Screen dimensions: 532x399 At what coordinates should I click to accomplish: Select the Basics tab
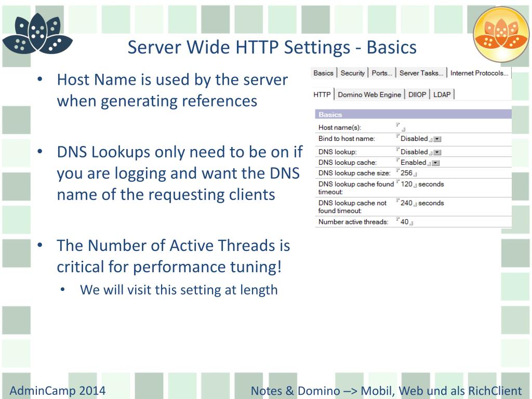tap(323, 73)
